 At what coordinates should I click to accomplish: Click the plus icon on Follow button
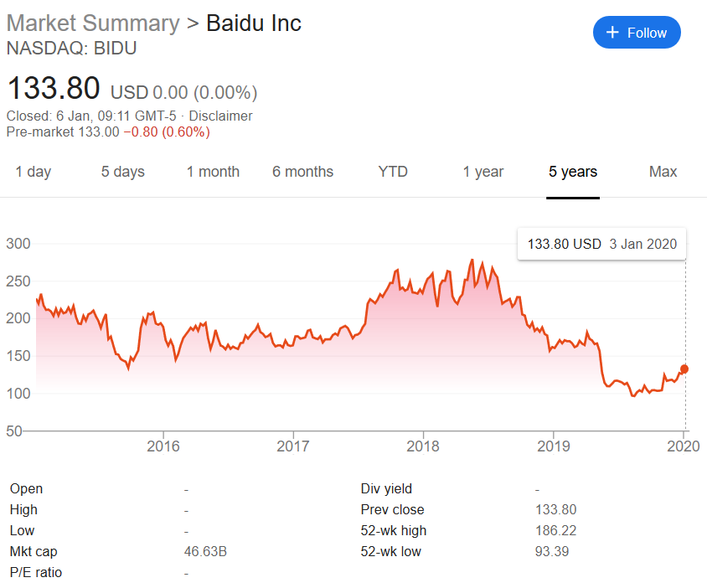click(612, 33)
